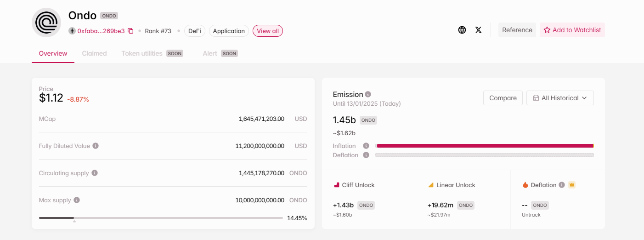The height and width of the screenshot is (240, 644).
Task: Open the X (Twitter) profile icon
Action: [478, 30]
